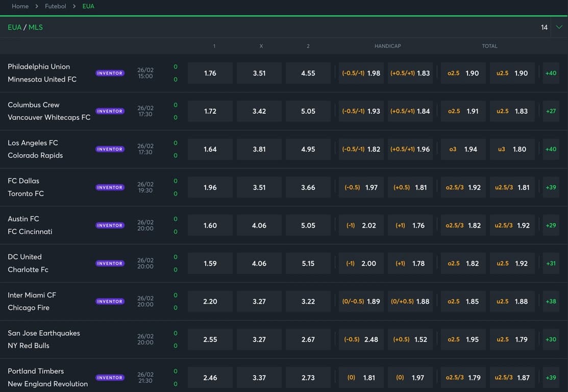Choose handicap (-0.5/-1) 1.82 for Los Angeles FC
Viewport: 568px width, 392px height.
[x=361, y=149]
